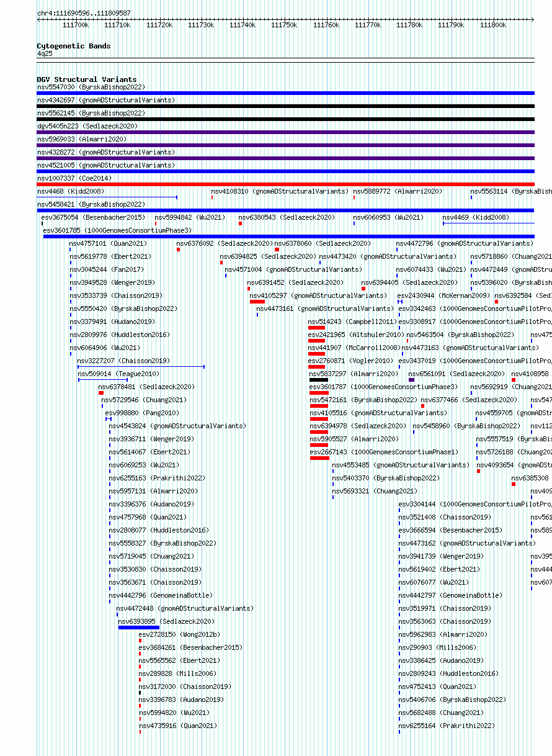Click nsv3227207 (Chaisson2019) label

coord(123,361)
